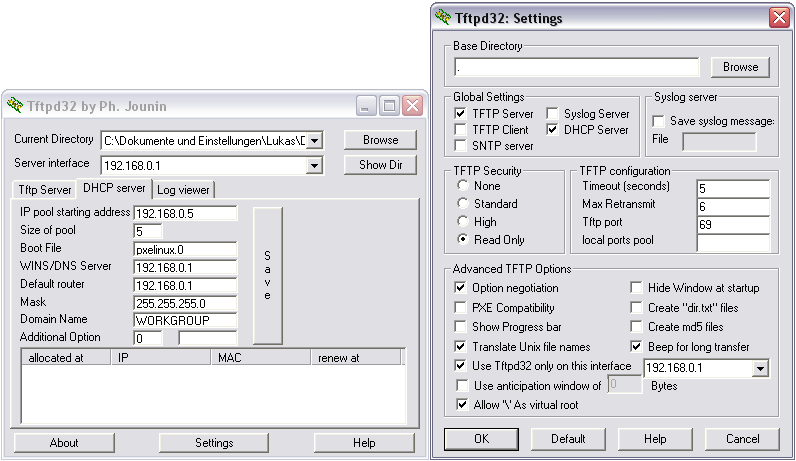Open interface 192.168.0.1 dropdown in Settings
The width and height of the screenshot is (796, 461).
click(760, 368)
